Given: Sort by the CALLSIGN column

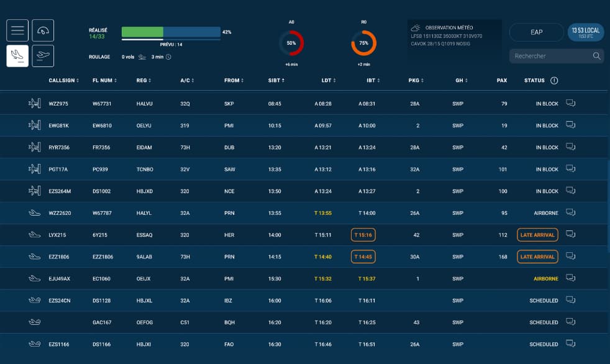Looking at the screenshot, I should 64,81.
